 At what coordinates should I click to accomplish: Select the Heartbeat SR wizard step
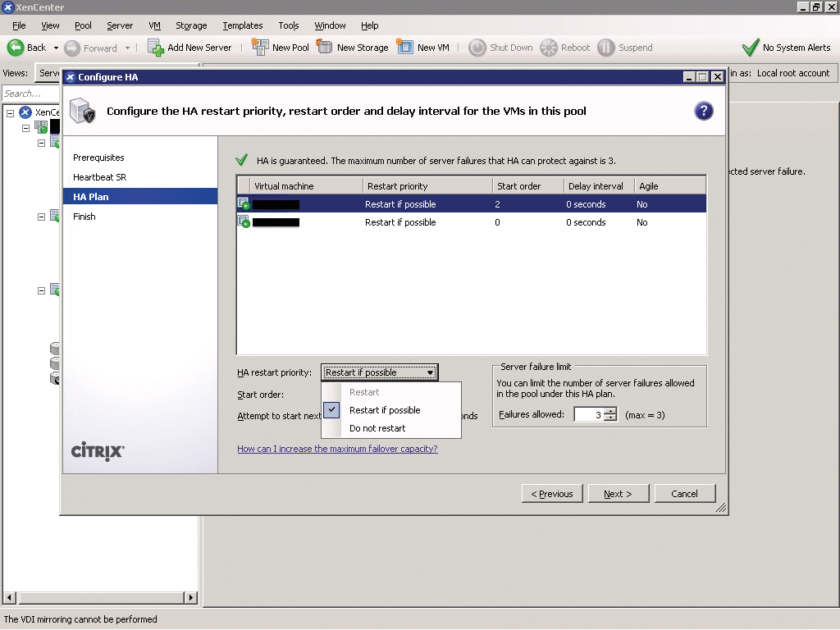pyautogui.click(x=101, y=177)
